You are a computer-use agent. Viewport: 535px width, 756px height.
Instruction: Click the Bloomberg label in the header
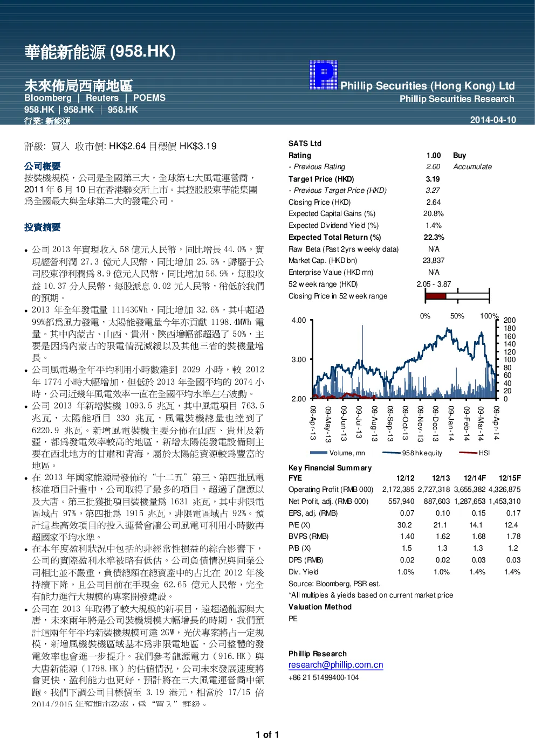pyautogui.click(x=48, y=98)
